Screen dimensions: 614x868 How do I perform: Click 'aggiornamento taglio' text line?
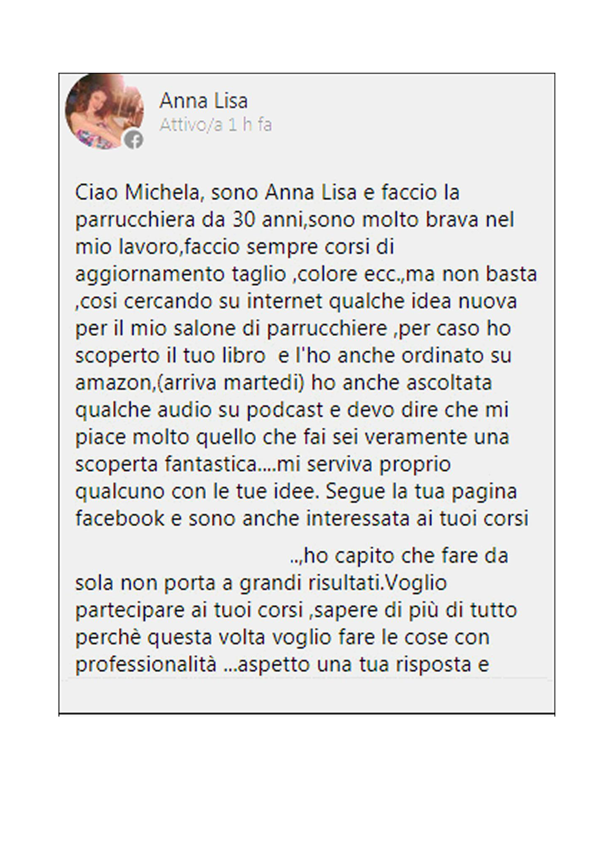tap(181, 275)
